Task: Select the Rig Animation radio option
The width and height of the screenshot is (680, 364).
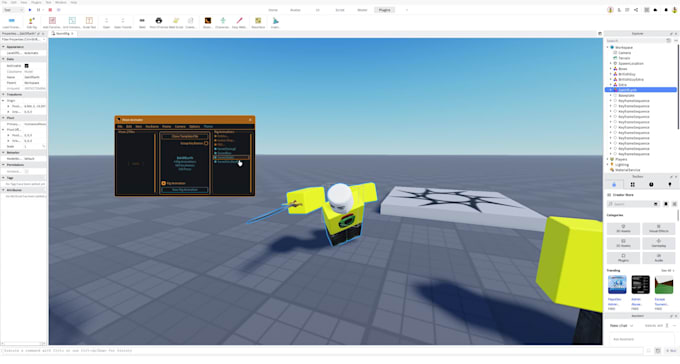Action: pos(163,183)
